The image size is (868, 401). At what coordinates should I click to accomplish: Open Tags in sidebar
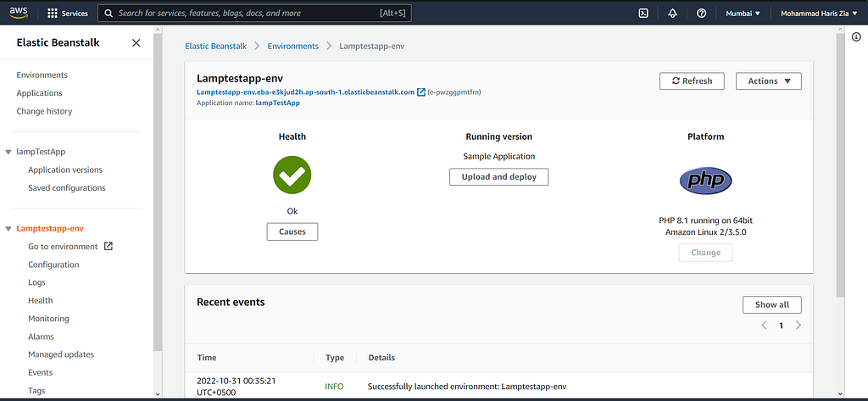(36, 391)
